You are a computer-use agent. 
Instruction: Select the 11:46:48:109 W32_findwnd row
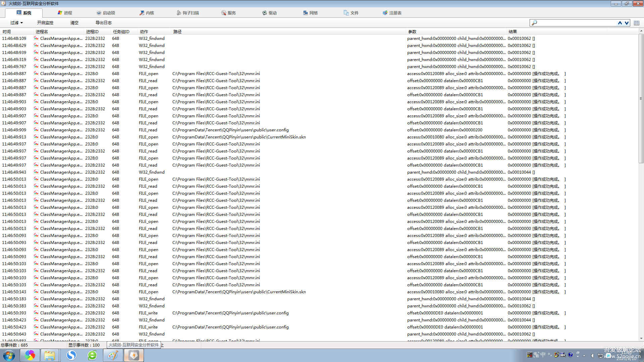(x=319, y=38)
